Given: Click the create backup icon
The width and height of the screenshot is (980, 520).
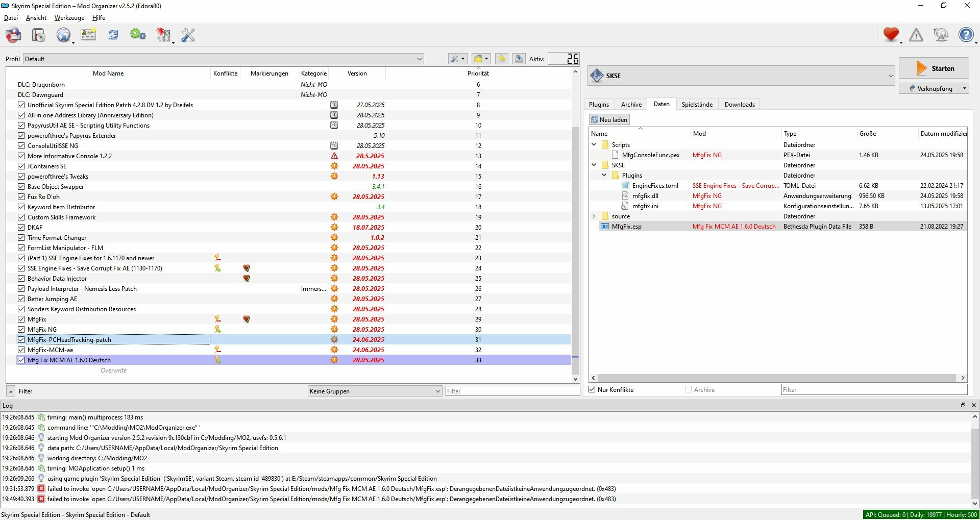Looking at the screenshot, I should (x=519, y=59).
